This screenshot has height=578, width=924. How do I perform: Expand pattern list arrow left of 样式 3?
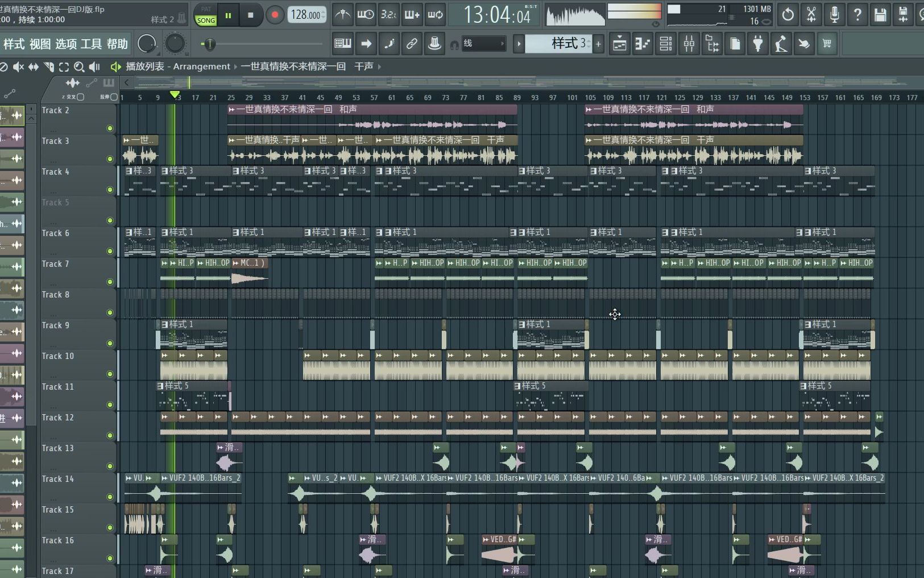[519, 44]
